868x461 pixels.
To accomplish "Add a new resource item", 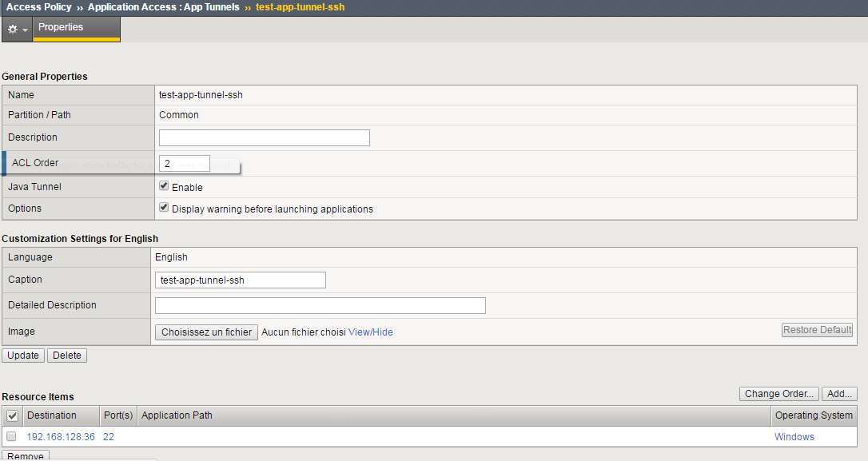I will pos(839,394).
